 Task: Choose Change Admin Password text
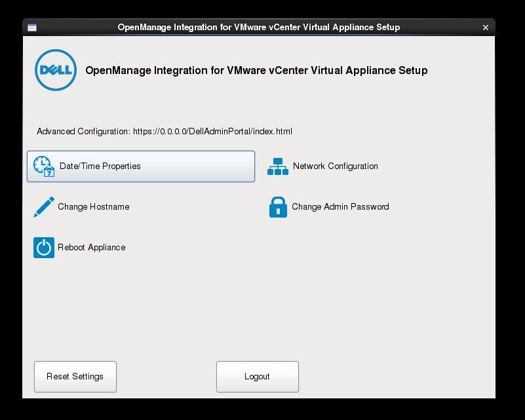(341, 206)
